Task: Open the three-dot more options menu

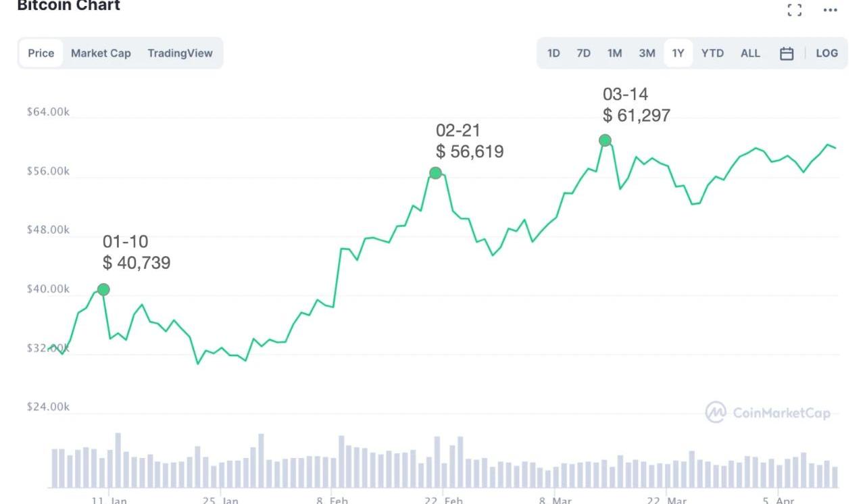Action: (x=831, y=9)
